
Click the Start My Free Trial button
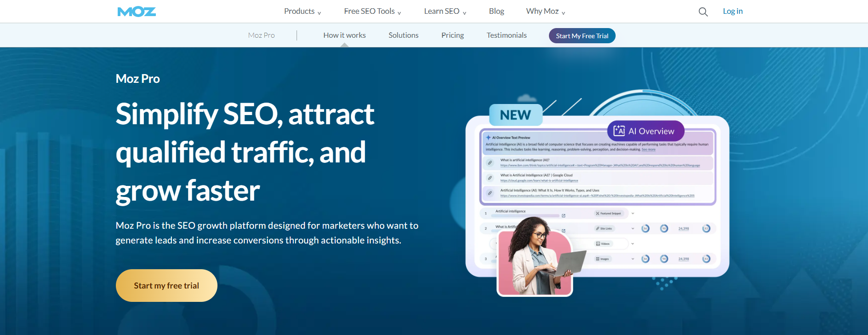[582, 36]
